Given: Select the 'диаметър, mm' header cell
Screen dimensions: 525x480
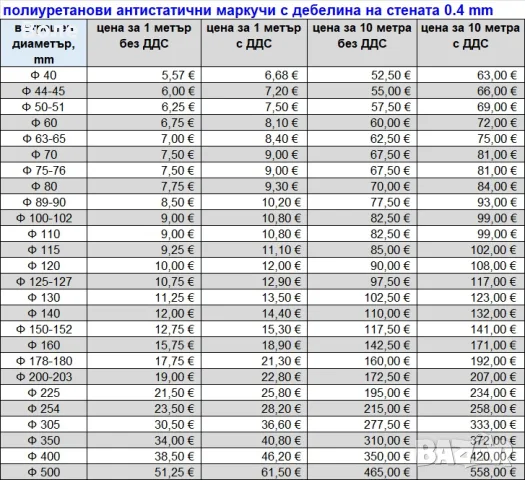Looking at the screenshot, I should point(44,43).
